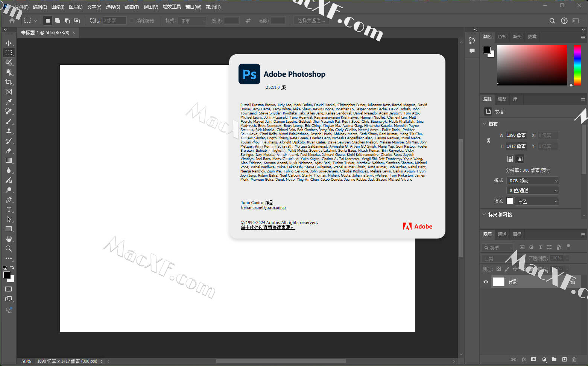Set canvas to portrait orientation
Viewport: 588px width, 366px height.
click(x=510, y=159)
